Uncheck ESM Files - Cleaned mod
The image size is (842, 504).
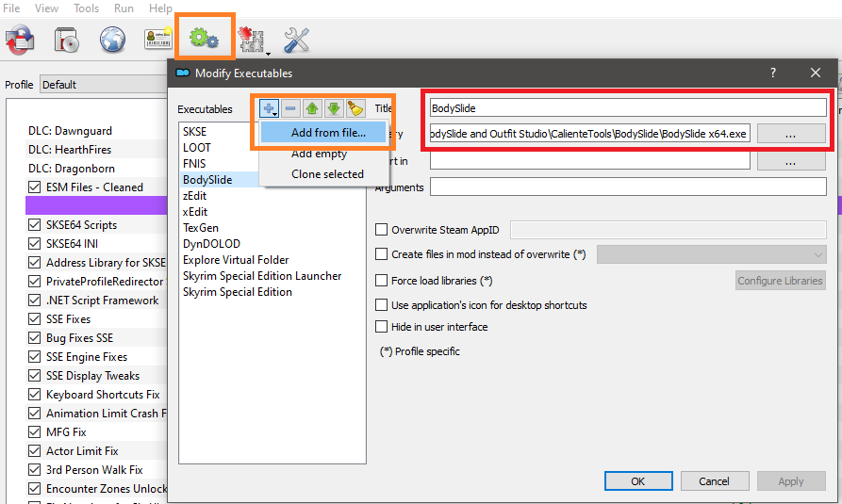(34, 187)
